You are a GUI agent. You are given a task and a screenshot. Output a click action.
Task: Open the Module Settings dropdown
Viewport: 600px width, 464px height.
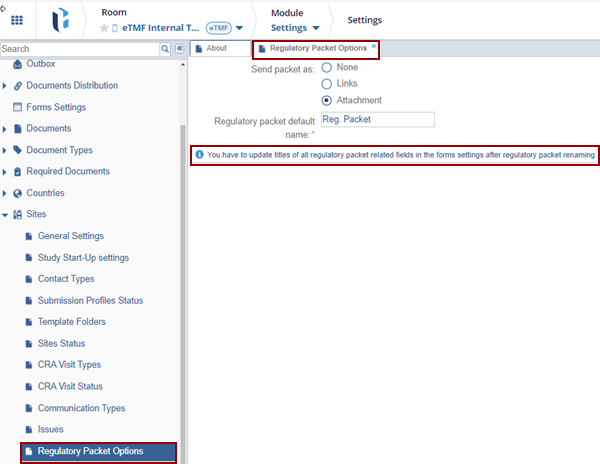(x=315, y=28)
